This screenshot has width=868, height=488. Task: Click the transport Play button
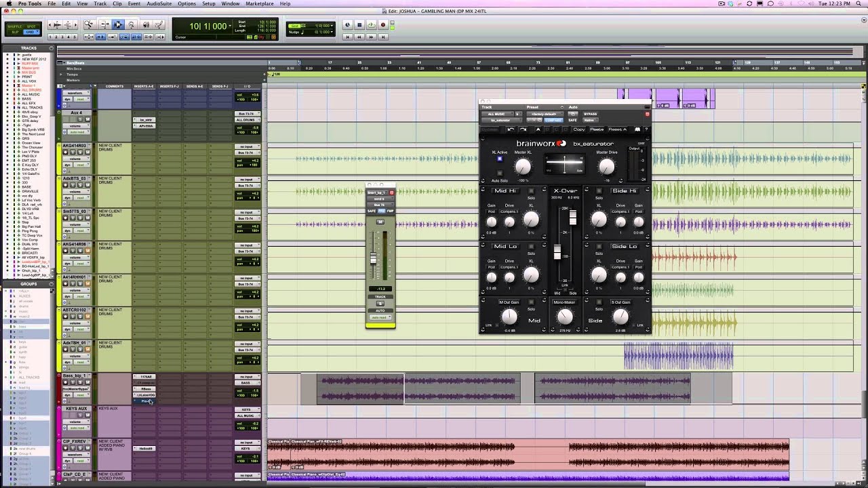click(x=371, y=25)
